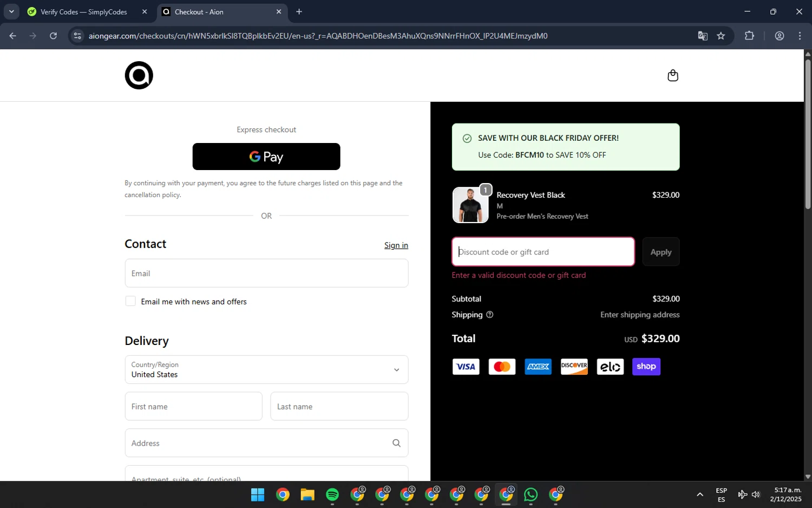This screenshot has height=508, width=812.
Task: Click the 'Enter shipping address' text
Action: tap(640, 315)
